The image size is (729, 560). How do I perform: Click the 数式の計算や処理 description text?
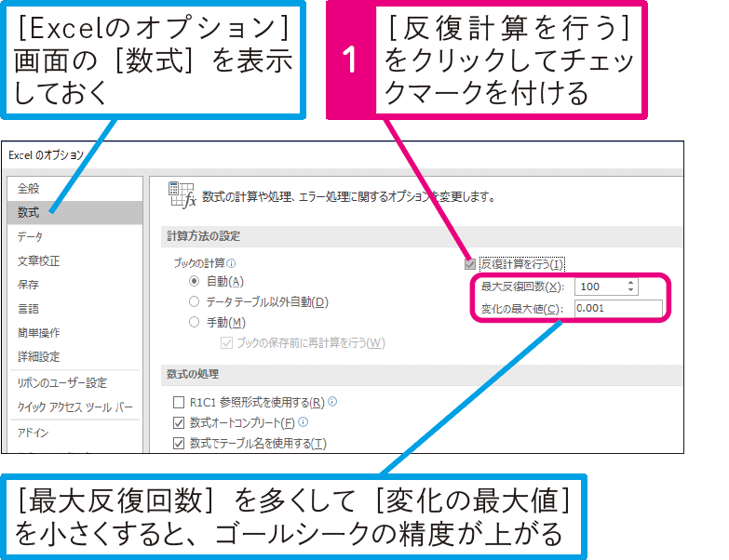point(348,197)
